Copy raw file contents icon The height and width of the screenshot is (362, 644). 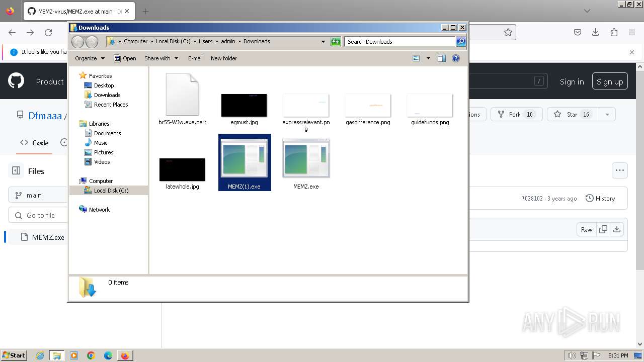[x=603, y=229]
